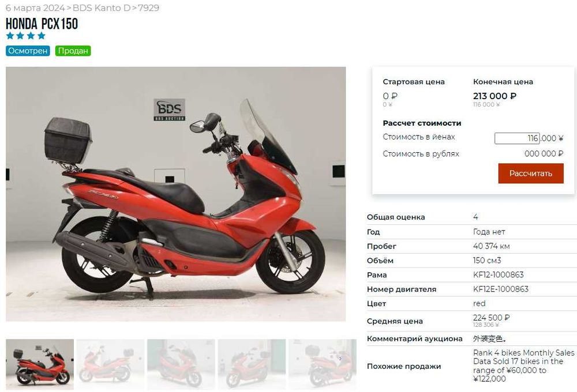Select the third scooter thumbnail
Viewport: 577px width, 392px height.
pyautogui.click(x=181, y=364)
